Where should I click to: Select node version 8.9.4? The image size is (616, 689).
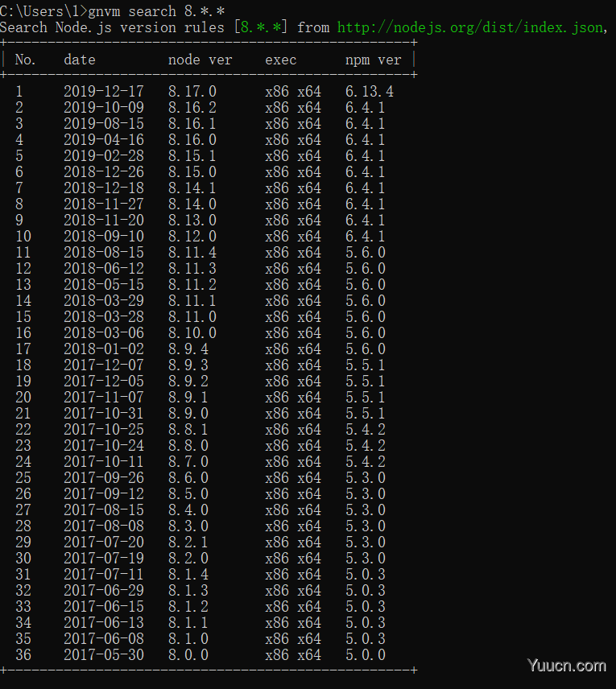point(188,349)
